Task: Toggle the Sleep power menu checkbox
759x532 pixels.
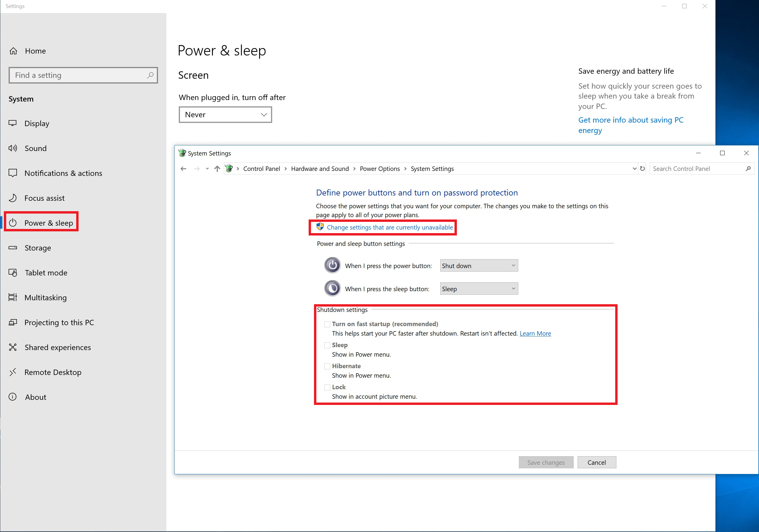Action: pyautogui.click(x=327, y=345)
